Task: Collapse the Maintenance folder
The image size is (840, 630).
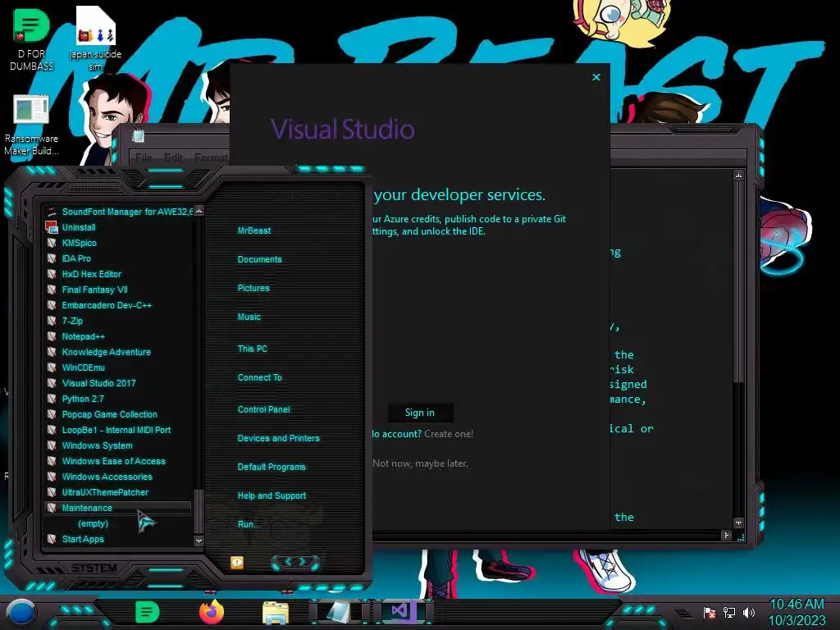Action: [118, 507]
